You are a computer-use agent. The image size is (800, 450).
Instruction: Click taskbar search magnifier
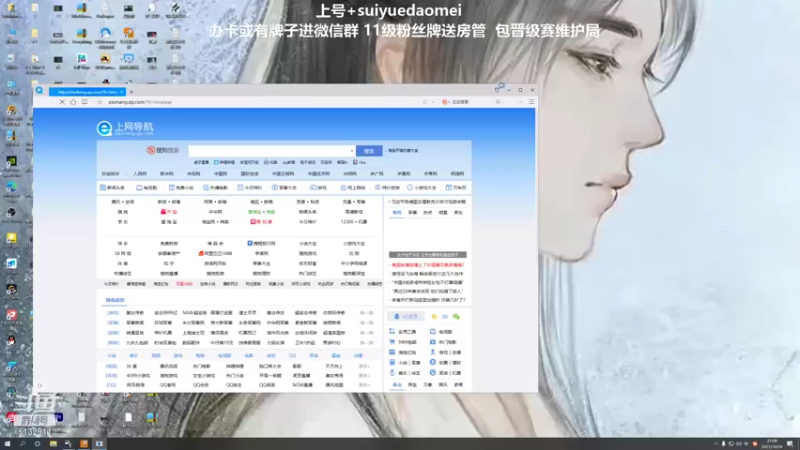point(22,444)
